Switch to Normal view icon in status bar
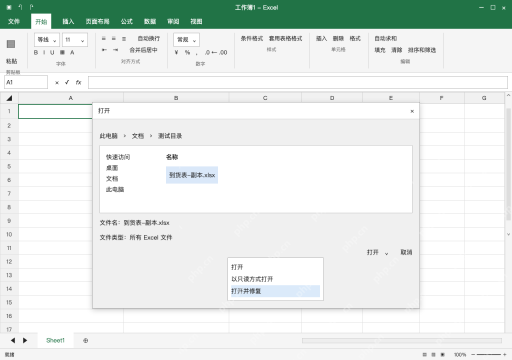 coord(424,355)
